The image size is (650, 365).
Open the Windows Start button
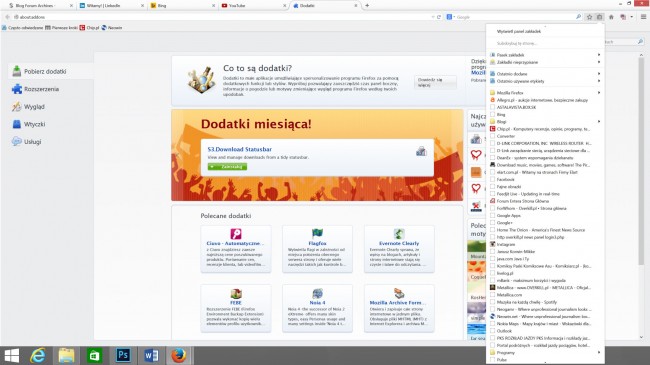(12, 355)
